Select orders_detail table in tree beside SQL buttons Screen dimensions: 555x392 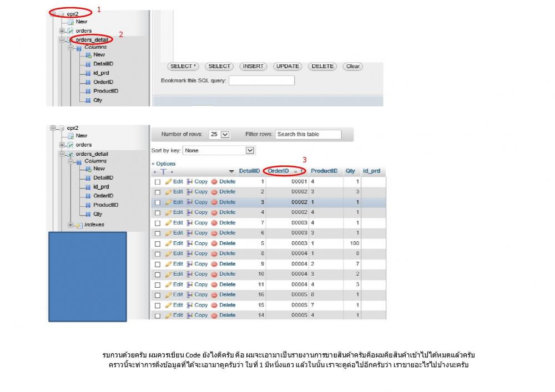[x=92, y=40]
